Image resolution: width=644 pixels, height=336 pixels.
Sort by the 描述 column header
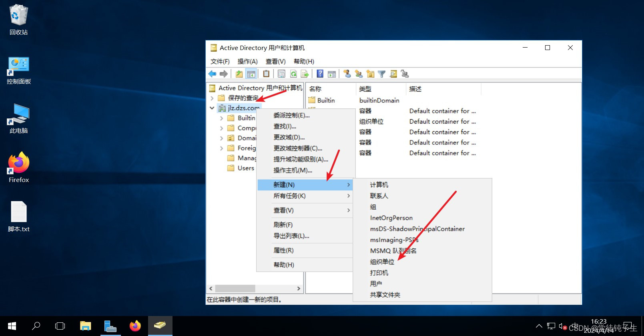click(x=443, y=89)
